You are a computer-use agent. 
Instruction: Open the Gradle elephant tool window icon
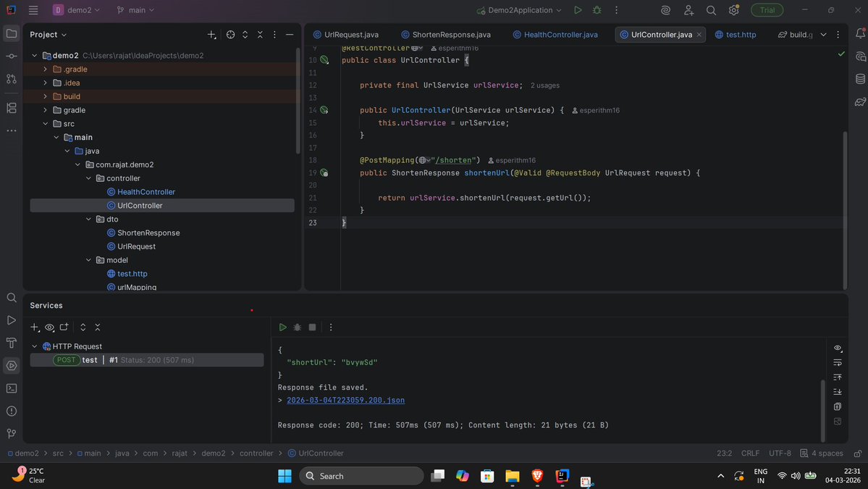(860, 102)
